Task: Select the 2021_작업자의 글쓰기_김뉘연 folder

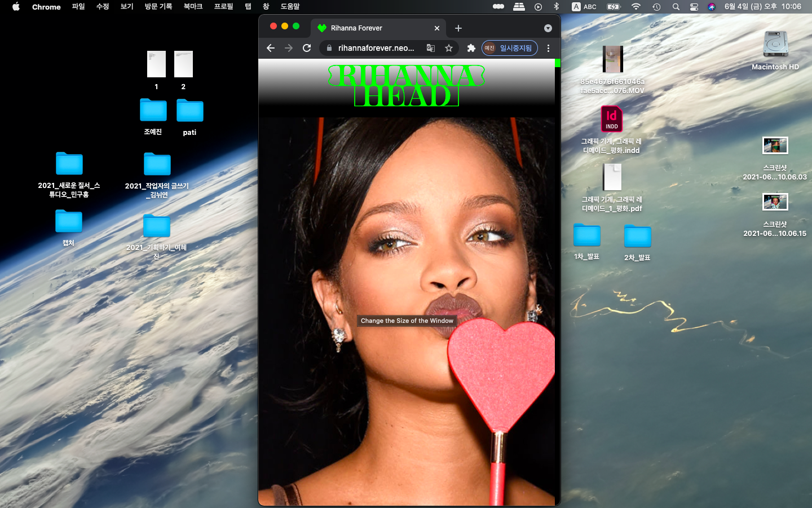Action: point(157,164)
